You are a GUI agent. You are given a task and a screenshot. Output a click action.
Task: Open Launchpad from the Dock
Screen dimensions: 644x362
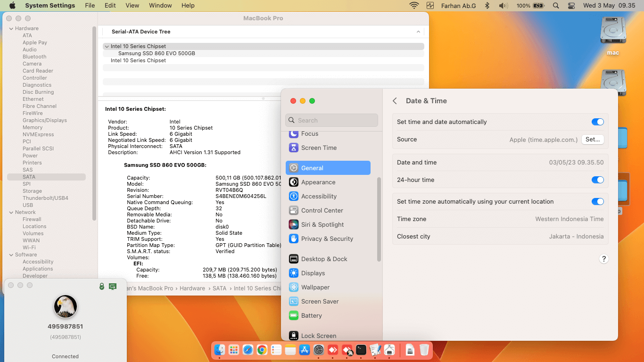(x=234, y=350)
